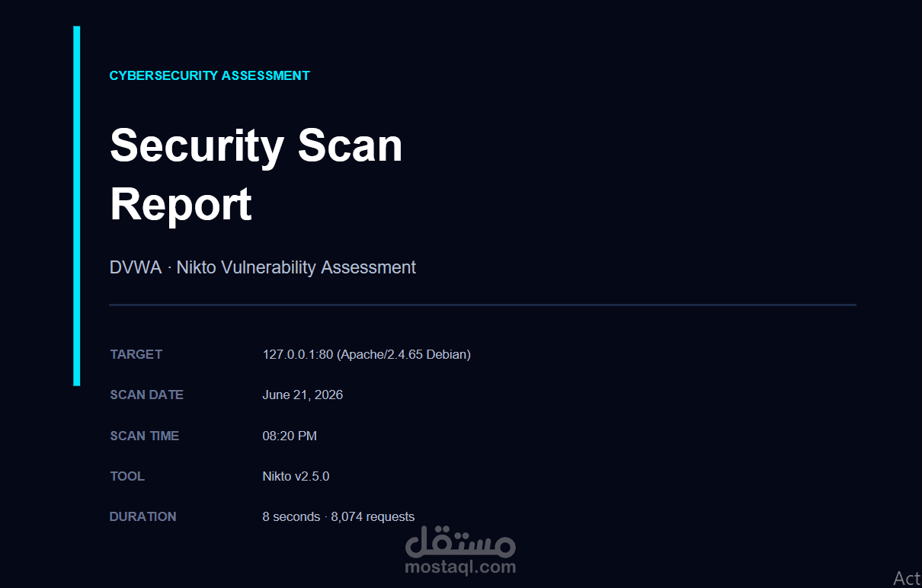Viewport: 922px width, 588px height.
Task: Click the SCAN TIME label
Action: 144,436
